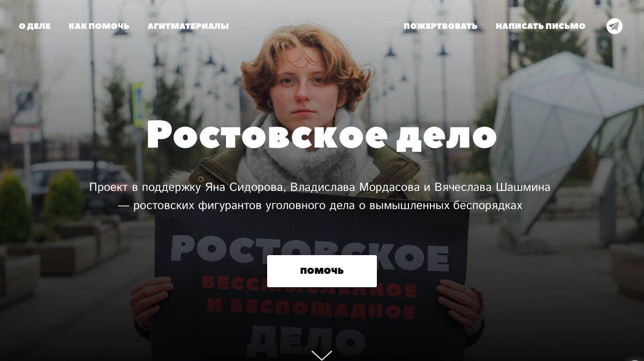This screenshot has height=361, width=644.
Task: Open the НАПИСАТЬ ПИСЬМО link
Action: 541,26
